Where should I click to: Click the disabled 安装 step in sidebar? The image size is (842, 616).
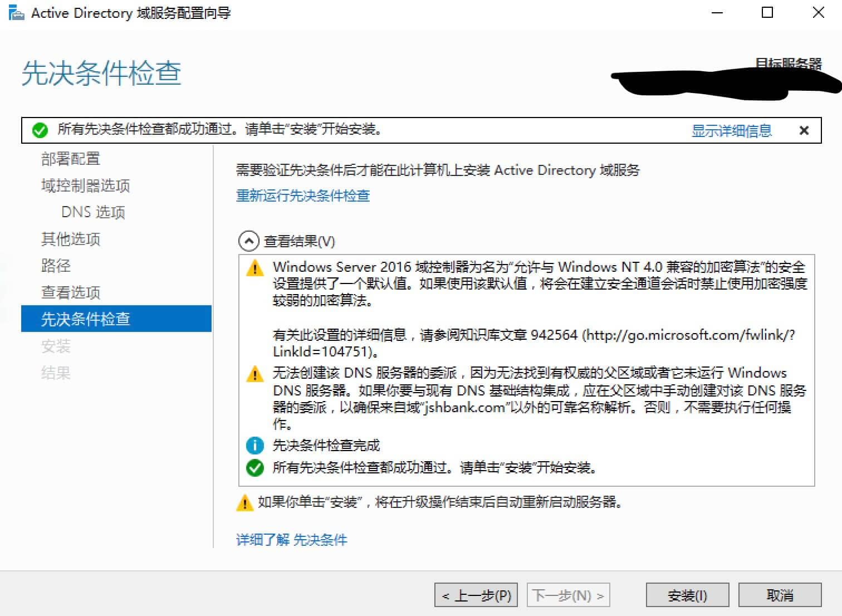pyautogui.click(x=56, y=346)
